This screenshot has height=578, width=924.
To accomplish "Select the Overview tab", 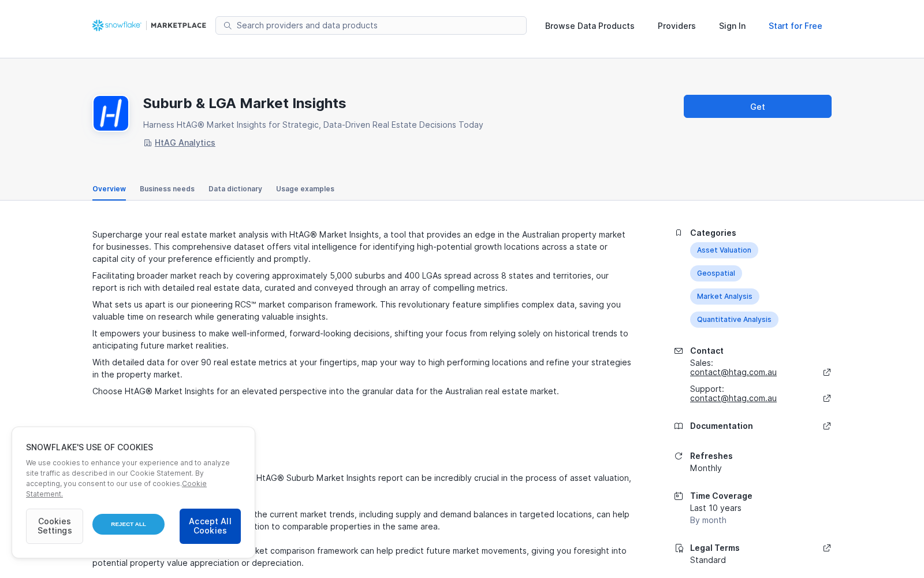I will point(109,189).
